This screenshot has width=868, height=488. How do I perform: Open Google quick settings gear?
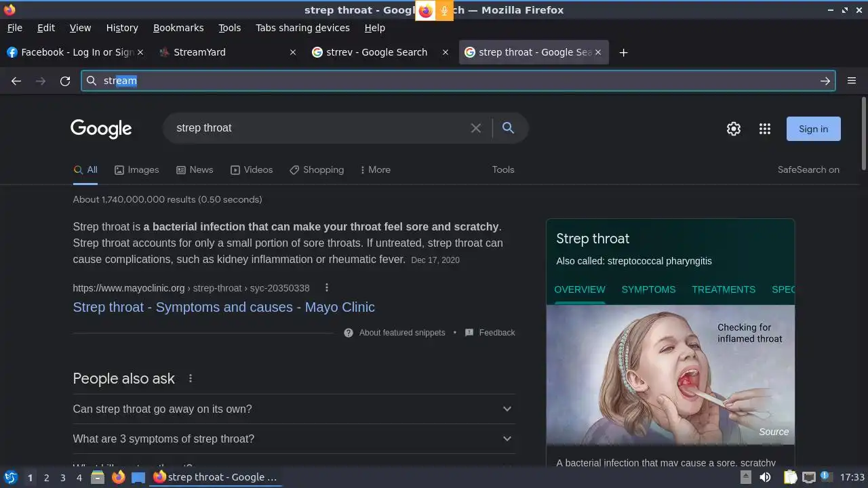point(734,129)
